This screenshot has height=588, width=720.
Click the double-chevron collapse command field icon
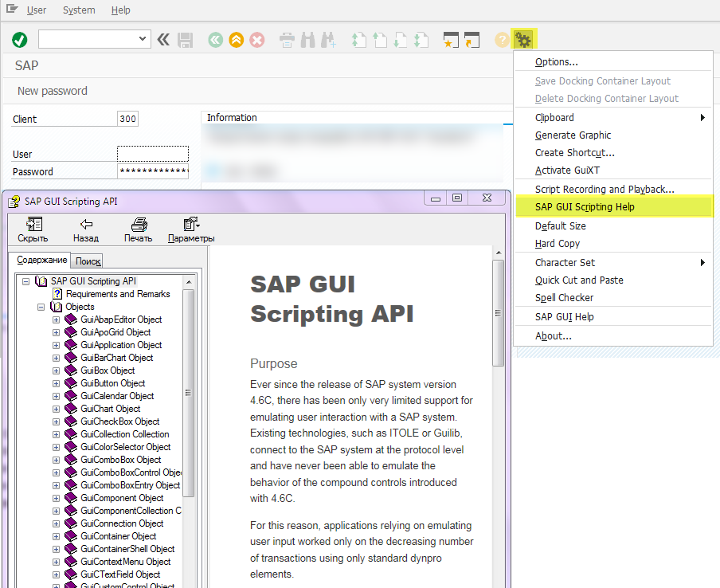pyautogui.click(x=163, y=40)
